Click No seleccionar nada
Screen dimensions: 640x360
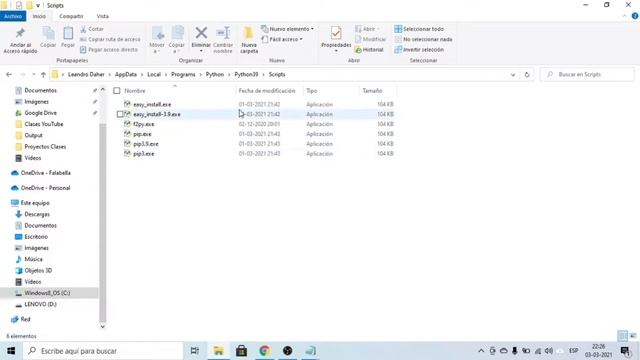coord(423,39)
